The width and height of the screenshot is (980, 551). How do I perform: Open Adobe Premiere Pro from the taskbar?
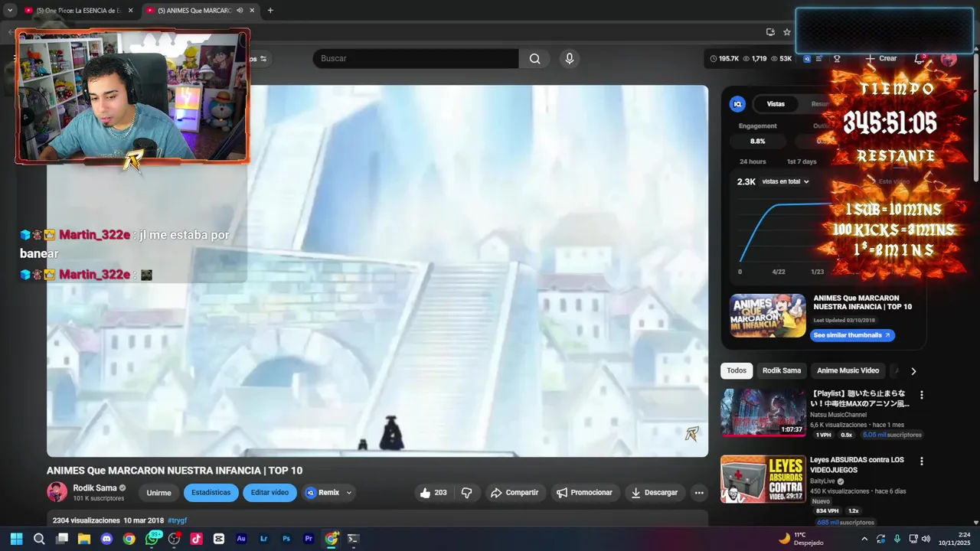coord(309,539)
